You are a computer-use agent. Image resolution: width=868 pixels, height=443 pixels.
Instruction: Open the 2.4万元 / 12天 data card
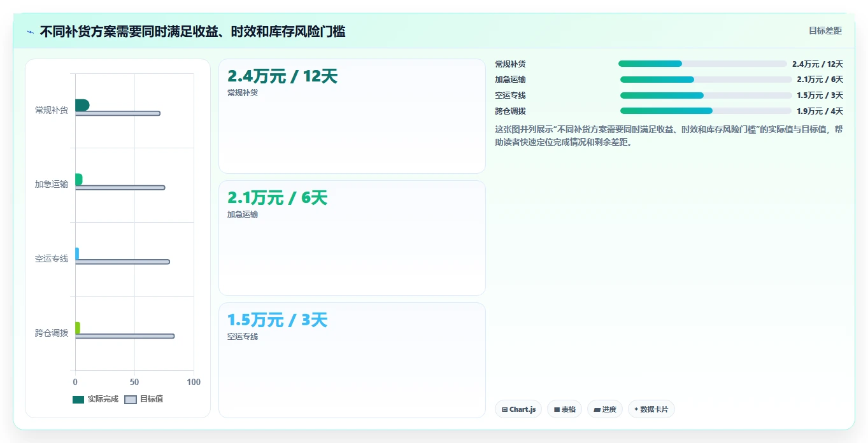coord(352,116)
